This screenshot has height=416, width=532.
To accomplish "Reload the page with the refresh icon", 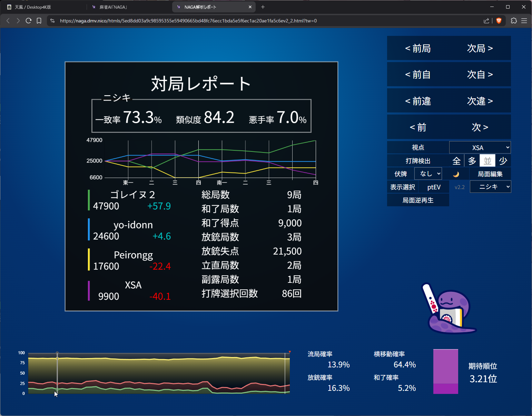I will pyautogui.click(x=29, y=21).
